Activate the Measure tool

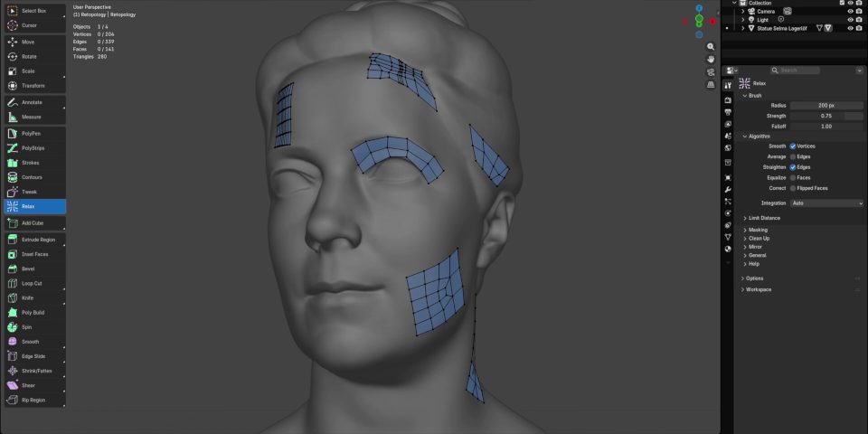[x=33, y=117]
